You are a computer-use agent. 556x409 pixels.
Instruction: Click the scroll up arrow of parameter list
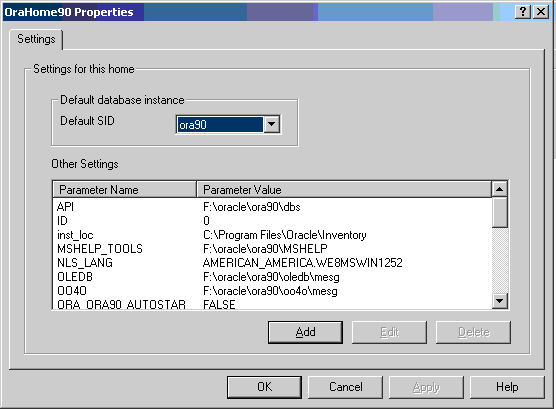[x=499, y=189]
